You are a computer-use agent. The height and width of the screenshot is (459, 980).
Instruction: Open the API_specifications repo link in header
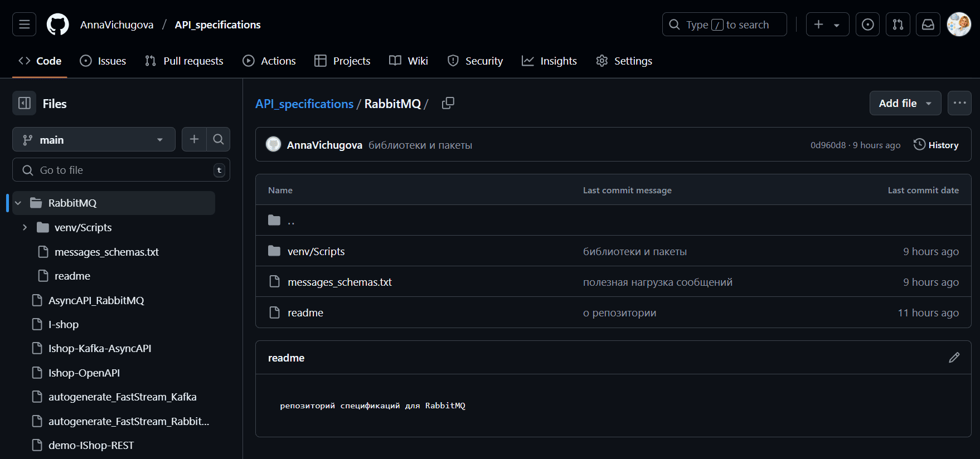(x=217, y=25)
